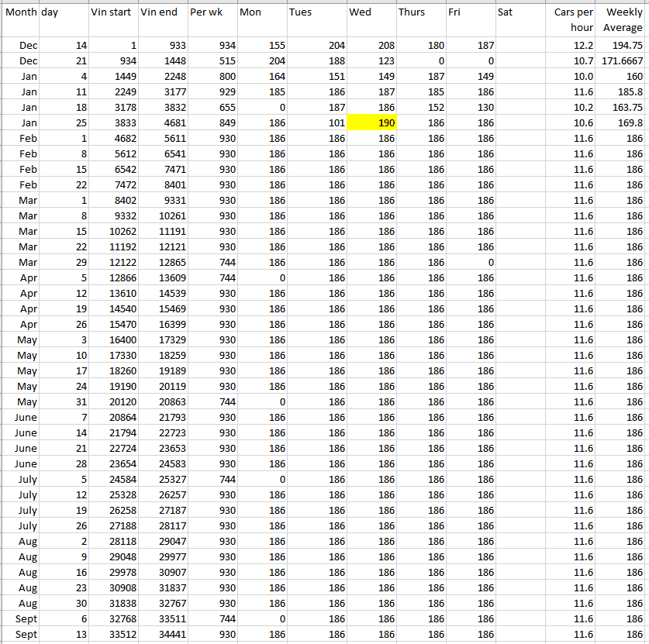649x644 pixels.
Task: Select the Vin start cell 20864
Action: click(112, 417)
